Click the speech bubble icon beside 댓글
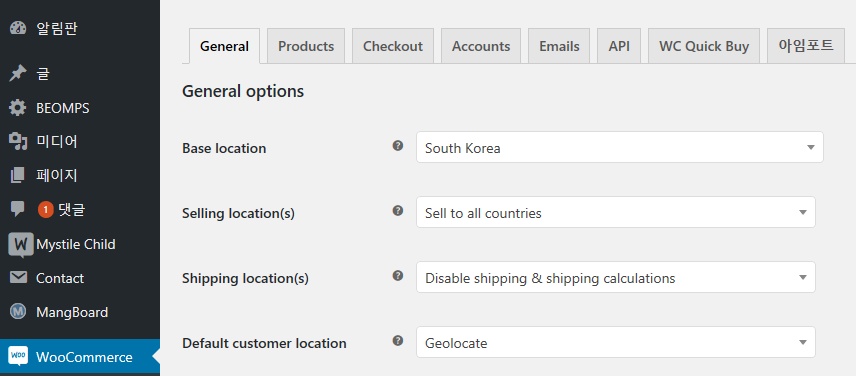Image resolution: width=856 pixels, height=376 pixels. (x=17, y=210)
